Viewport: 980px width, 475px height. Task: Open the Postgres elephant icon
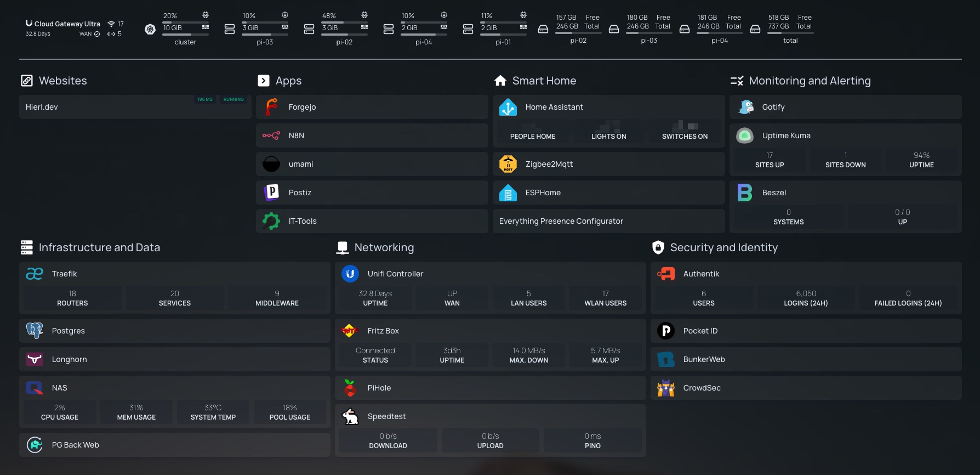(x=35, y=331)
